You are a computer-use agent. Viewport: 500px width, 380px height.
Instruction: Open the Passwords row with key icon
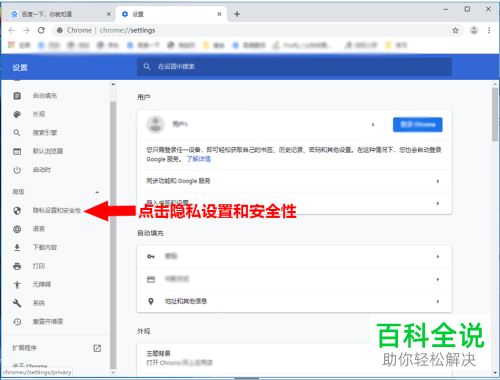coord(294,256)
